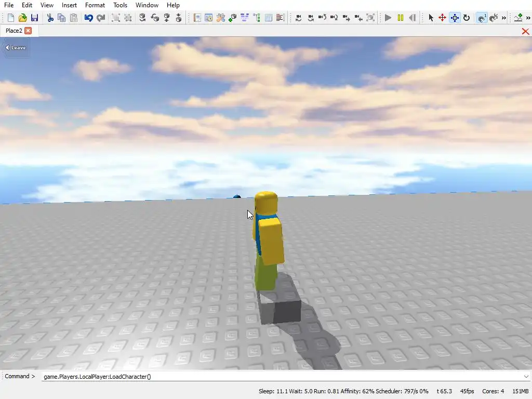Save the place using the floppy icon
This screenshot has height=399, width=532.
35,18
